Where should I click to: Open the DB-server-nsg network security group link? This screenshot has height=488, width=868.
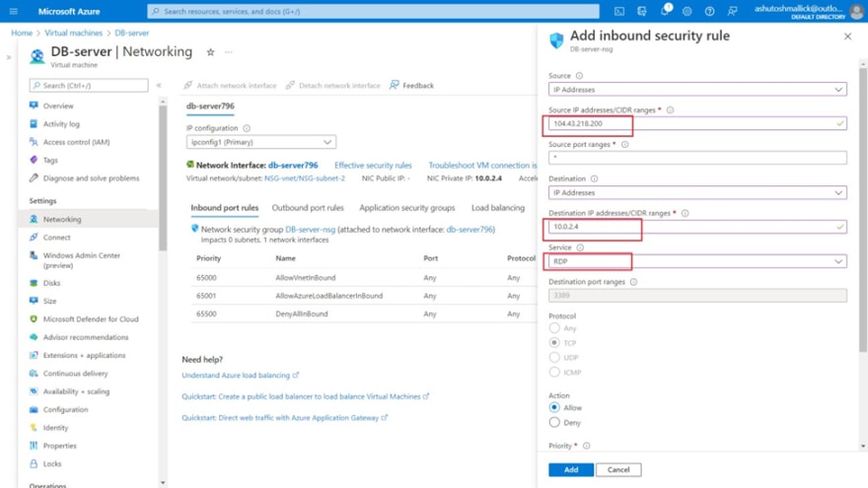point(310,229)
